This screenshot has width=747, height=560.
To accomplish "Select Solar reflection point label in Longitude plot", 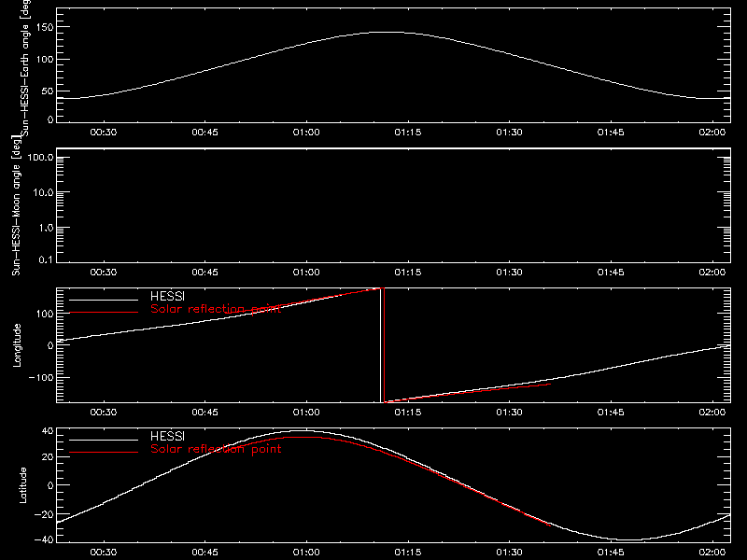I will coord(216,309).
